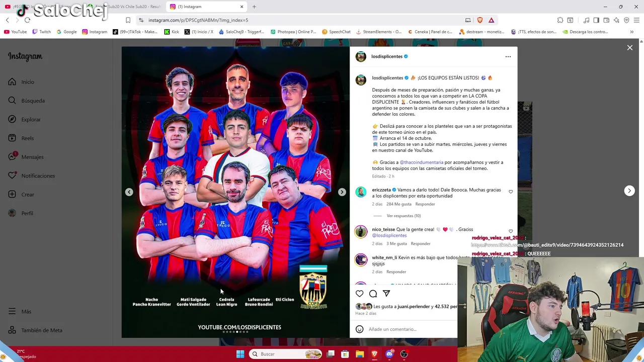Click taskbar Buscar search box

[x=286, y=354]
